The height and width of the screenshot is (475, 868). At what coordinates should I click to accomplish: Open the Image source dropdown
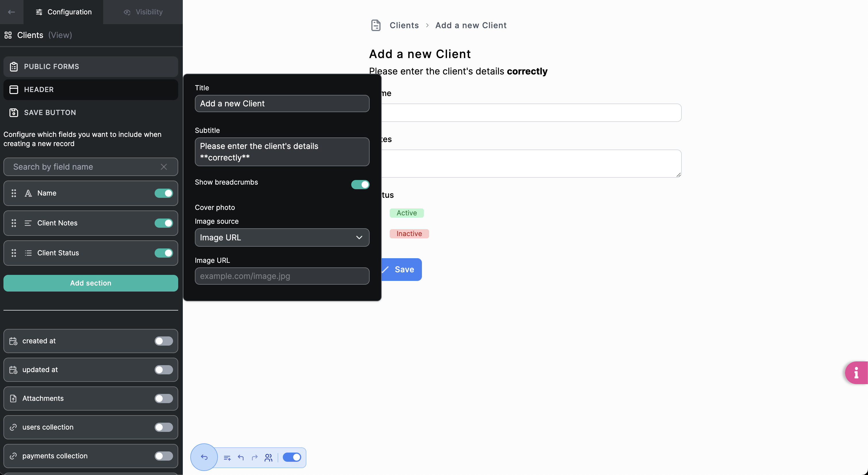tap(282, 237)
